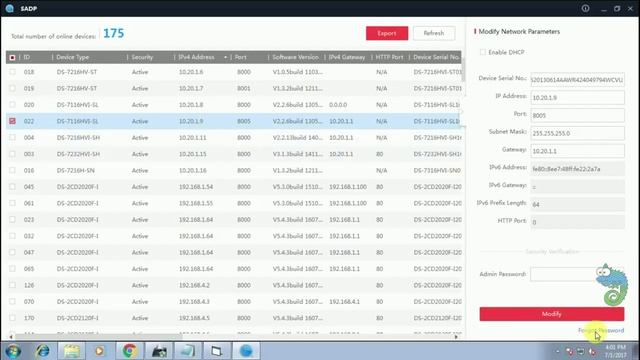
Task: Click the 175 online devices count
Action: pos(113,33)
